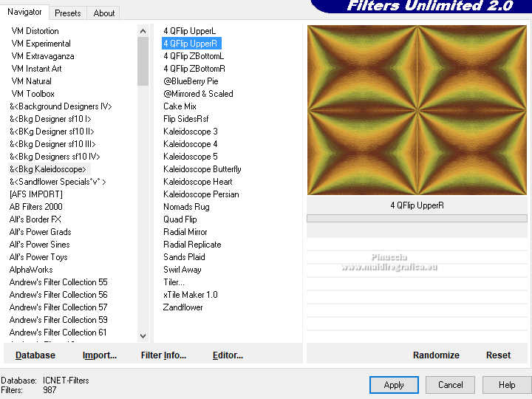
Task: Choose the 4 QFlip ZBottomR filter
Action: point(194,69)
